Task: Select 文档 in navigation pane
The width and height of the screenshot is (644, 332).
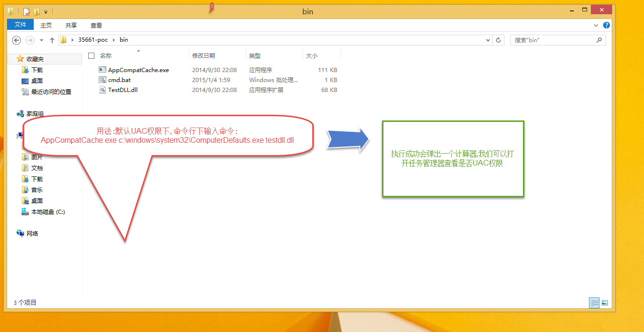Action: [x=37, y=168]
